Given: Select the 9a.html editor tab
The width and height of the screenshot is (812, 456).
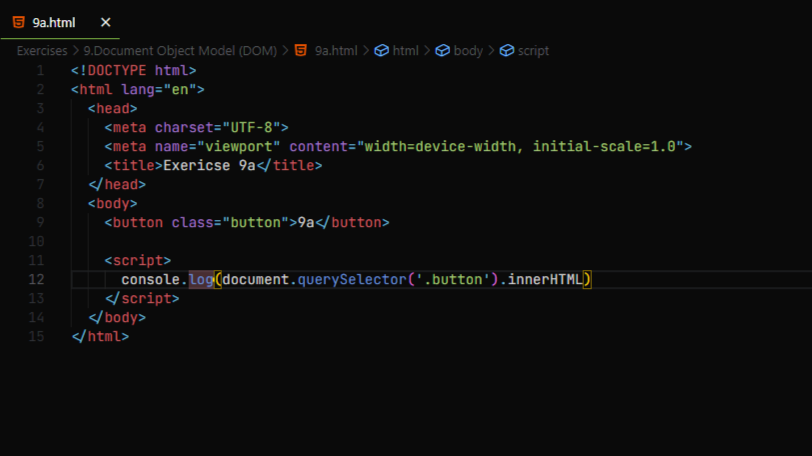Looking at the screenshot, I should pyautogui.click(x=60, y=22).
